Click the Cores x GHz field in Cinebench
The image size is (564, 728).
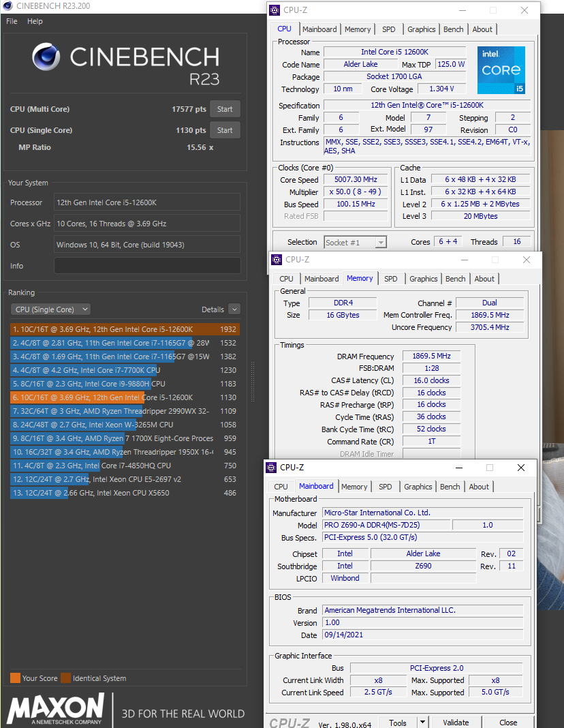pyautogui.click(x=147, y=224)
